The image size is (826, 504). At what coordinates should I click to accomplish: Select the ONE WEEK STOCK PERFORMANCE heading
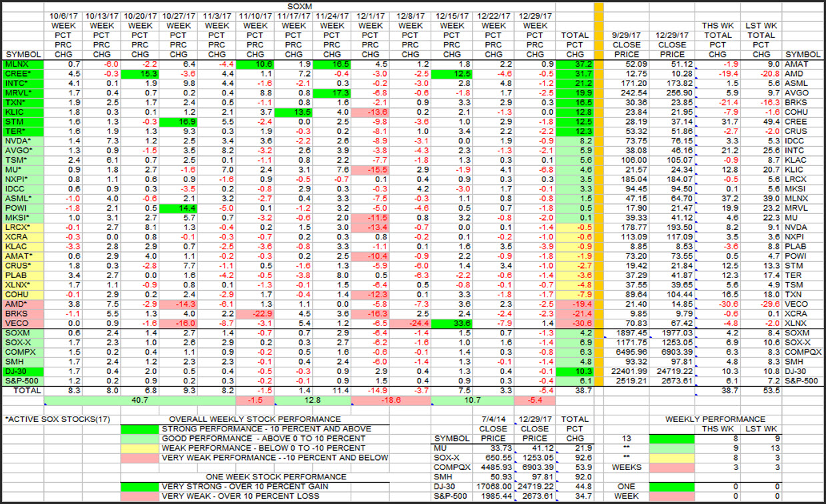coord(275,477)
